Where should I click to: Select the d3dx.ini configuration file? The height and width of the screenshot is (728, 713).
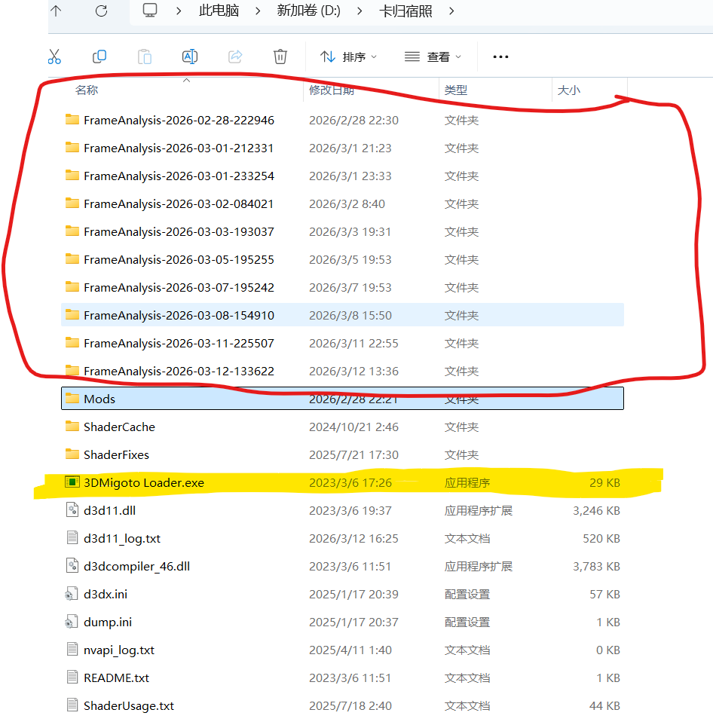click(x=105, y=594)
